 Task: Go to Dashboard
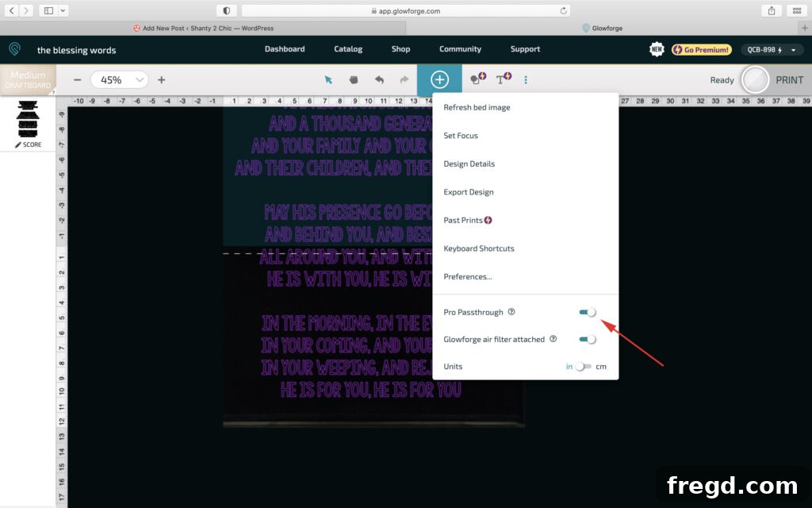(x=285, y=48)
